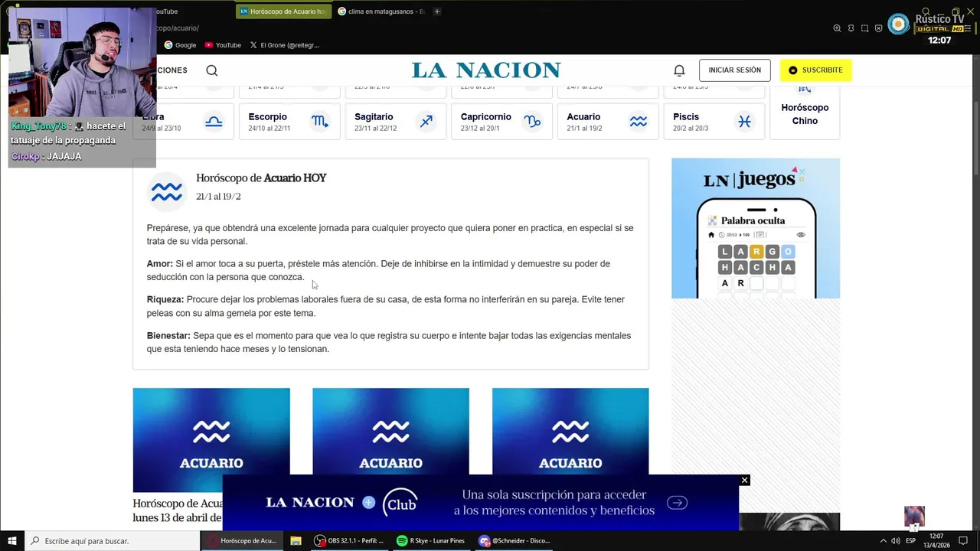This screenshot has width=980, height=551.
Task: Click the Escorpio zodiac symbol icon
Action: tap(320, 122)
